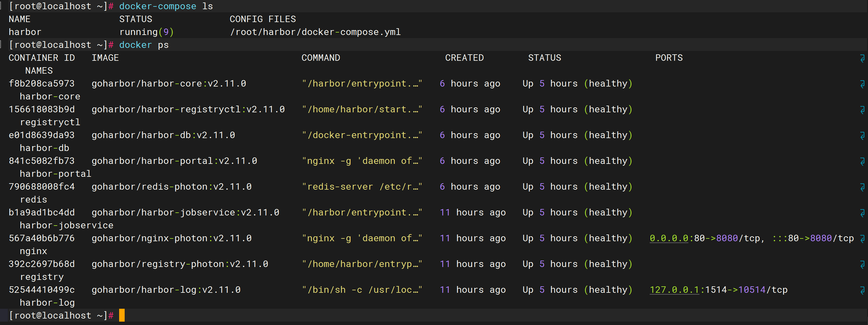Click the container ID 52544410499c
The image size is (868, 325).
coord(41,290)
